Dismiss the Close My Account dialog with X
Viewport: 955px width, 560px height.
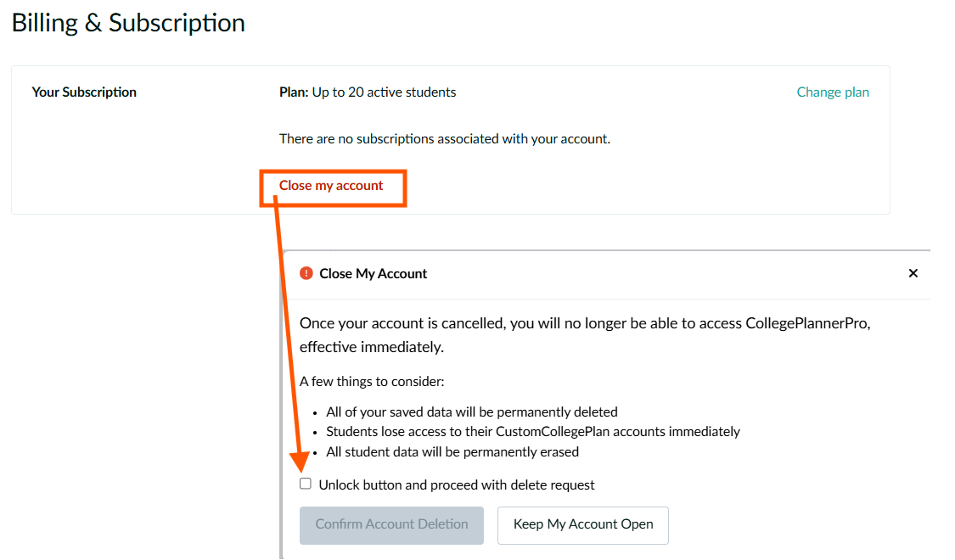913,273
